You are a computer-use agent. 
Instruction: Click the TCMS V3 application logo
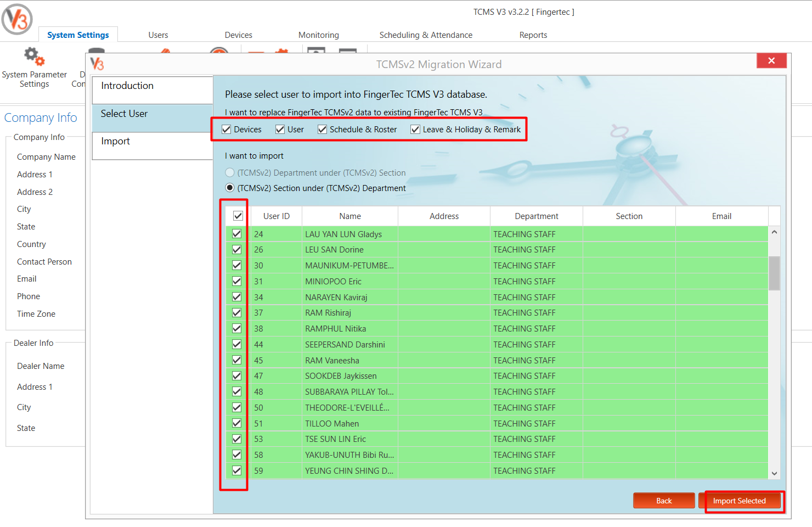(x=17, y=19)
